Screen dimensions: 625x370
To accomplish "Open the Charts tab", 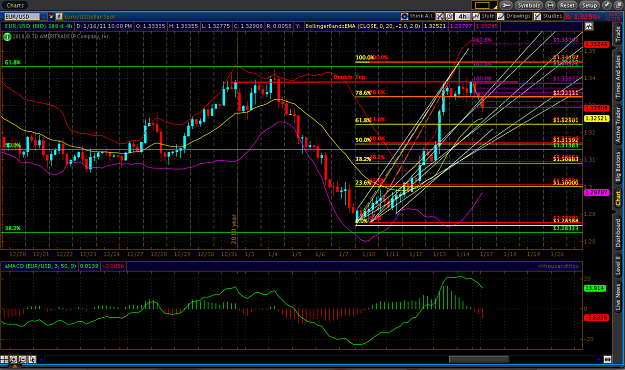I will (x=15, y=5).
